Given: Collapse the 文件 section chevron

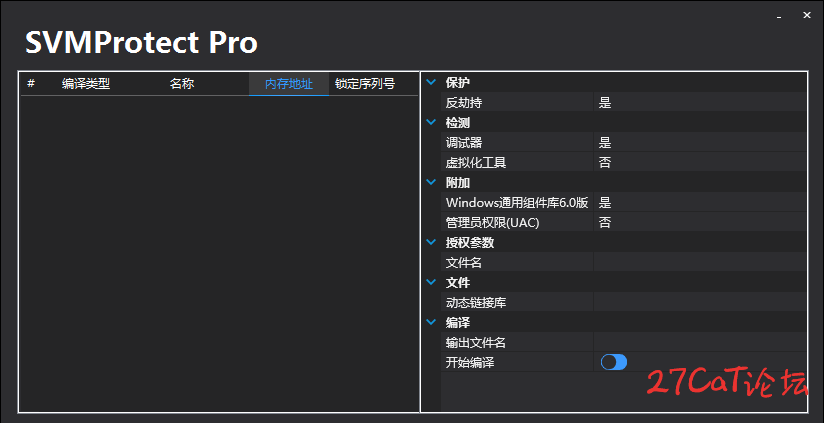Looking at the screenshot, I should click(x=431, y=282).
